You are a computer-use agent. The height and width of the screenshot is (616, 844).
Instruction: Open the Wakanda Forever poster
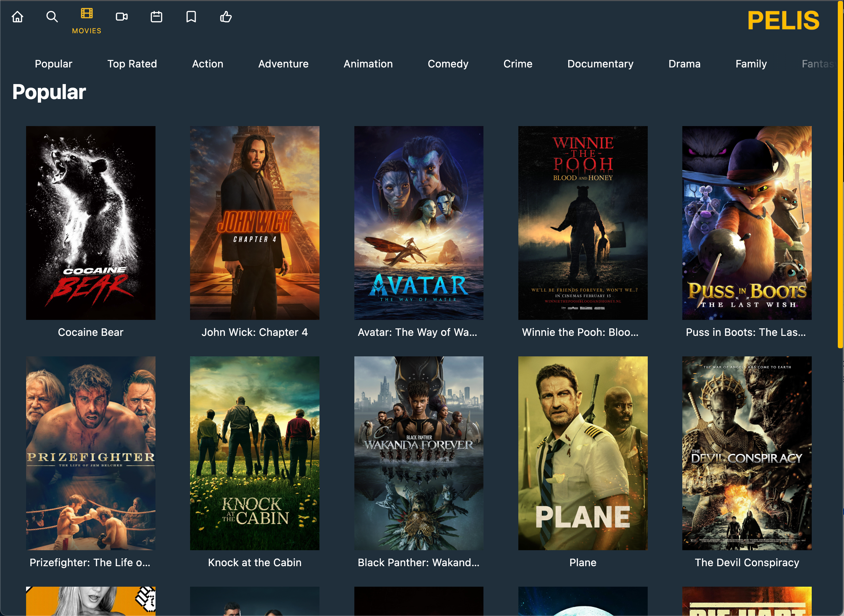419,453
